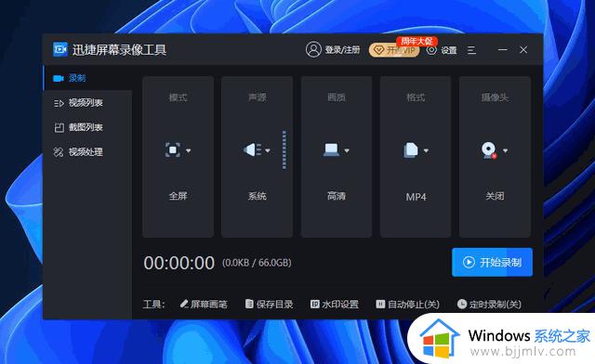
Task: Click the 迅捷屏幕录像工具 app logo icon
Action: 59,49
